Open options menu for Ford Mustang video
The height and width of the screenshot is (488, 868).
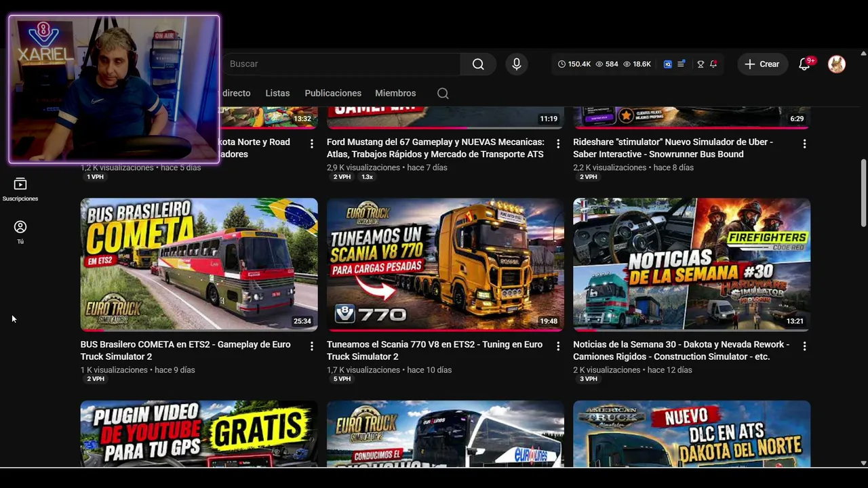[558, 144]
